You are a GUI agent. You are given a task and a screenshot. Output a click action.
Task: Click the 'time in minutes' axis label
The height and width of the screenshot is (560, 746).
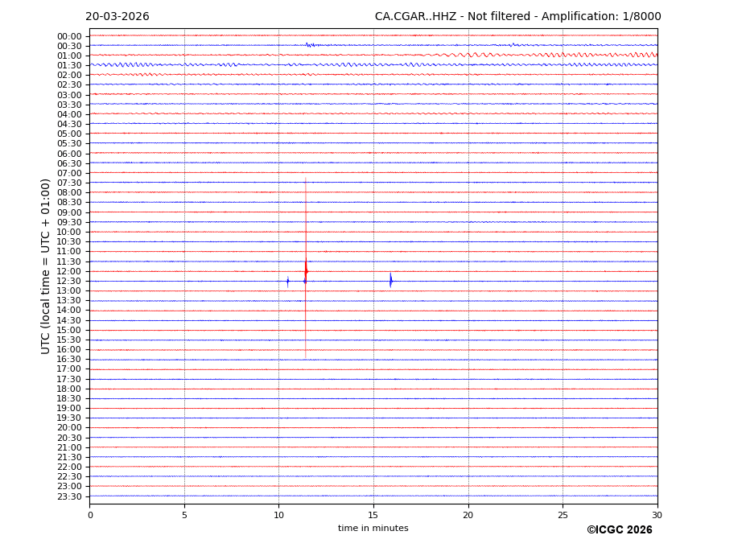373,528
